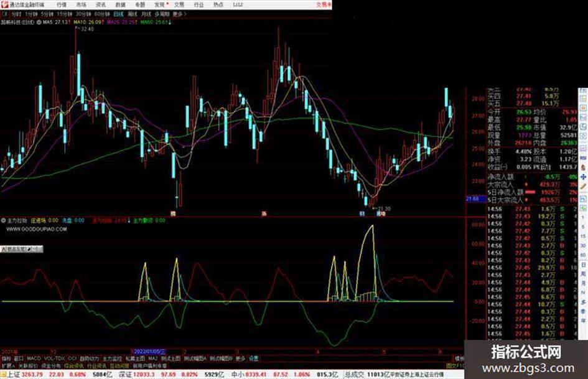
Task: Open 资金分布 bottom tab
Action: pyautogui.click(x=51, y=365)
